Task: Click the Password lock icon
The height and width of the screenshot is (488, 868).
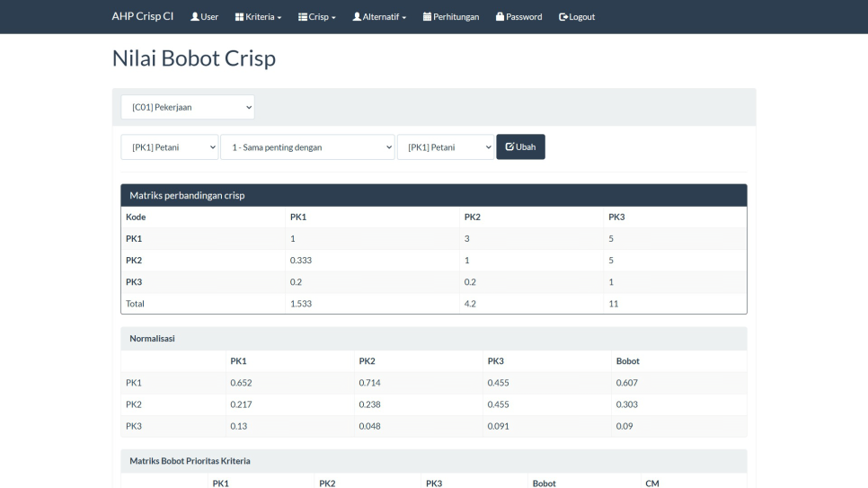Action: click(500, 17)
